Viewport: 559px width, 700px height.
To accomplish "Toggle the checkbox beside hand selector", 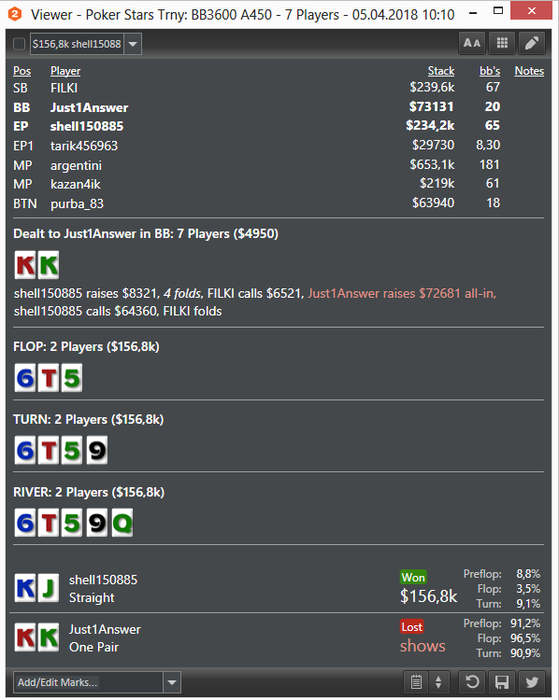I will pyautogui.click(x=19, y=44).
